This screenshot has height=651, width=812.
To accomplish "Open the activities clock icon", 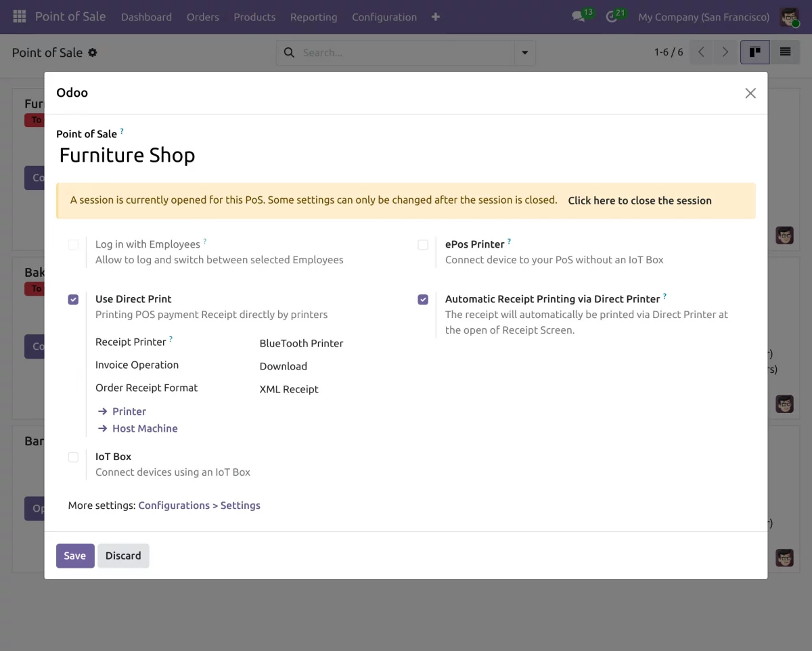I will 612,17.
